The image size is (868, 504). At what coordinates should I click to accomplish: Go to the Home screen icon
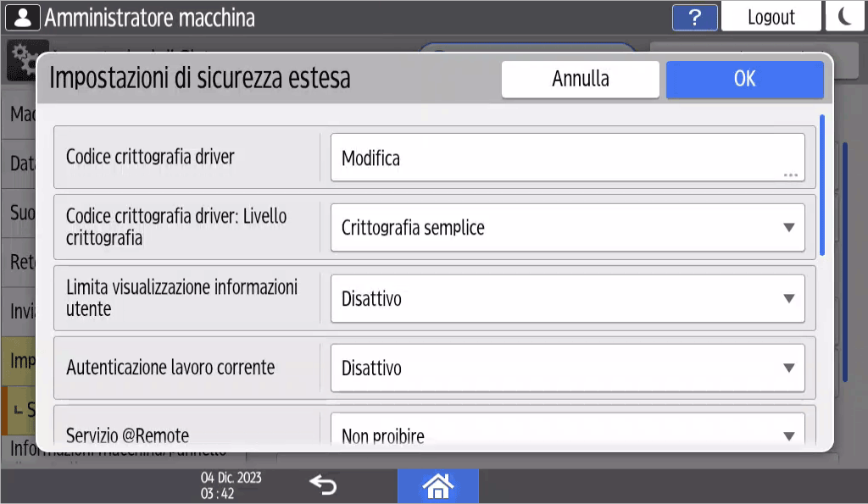coord(437,485)
